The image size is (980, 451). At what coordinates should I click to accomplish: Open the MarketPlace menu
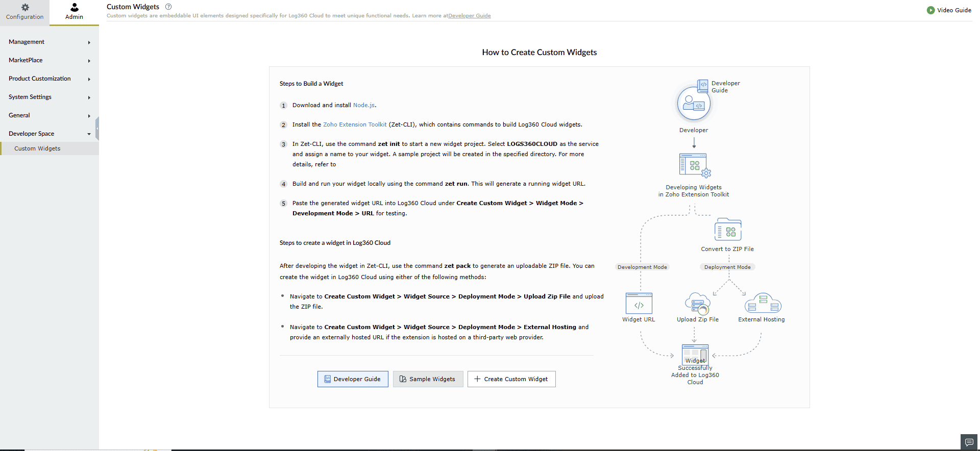50,60
